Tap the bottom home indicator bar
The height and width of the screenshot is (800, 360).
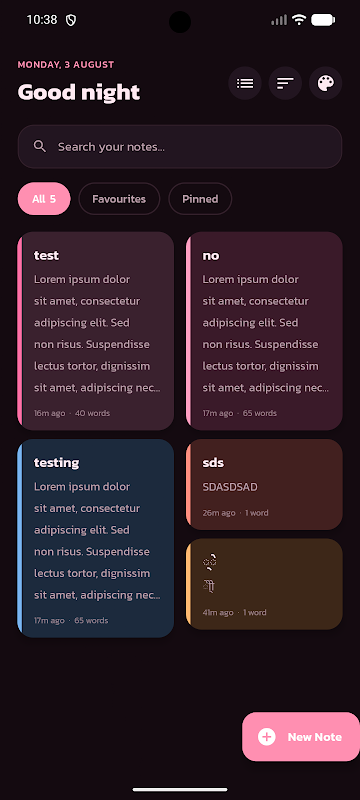(x=180, y=789)
